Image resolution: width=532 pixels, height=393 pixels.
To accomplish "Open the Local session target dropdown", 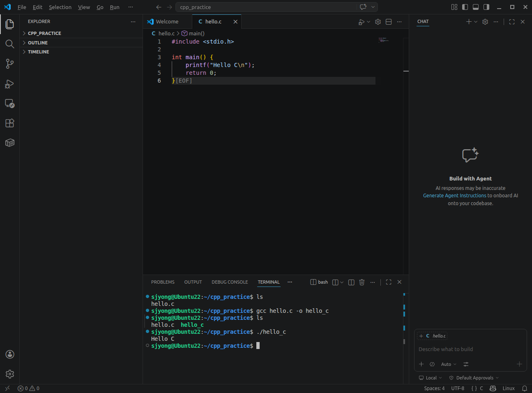I will [x=431, y=378].
